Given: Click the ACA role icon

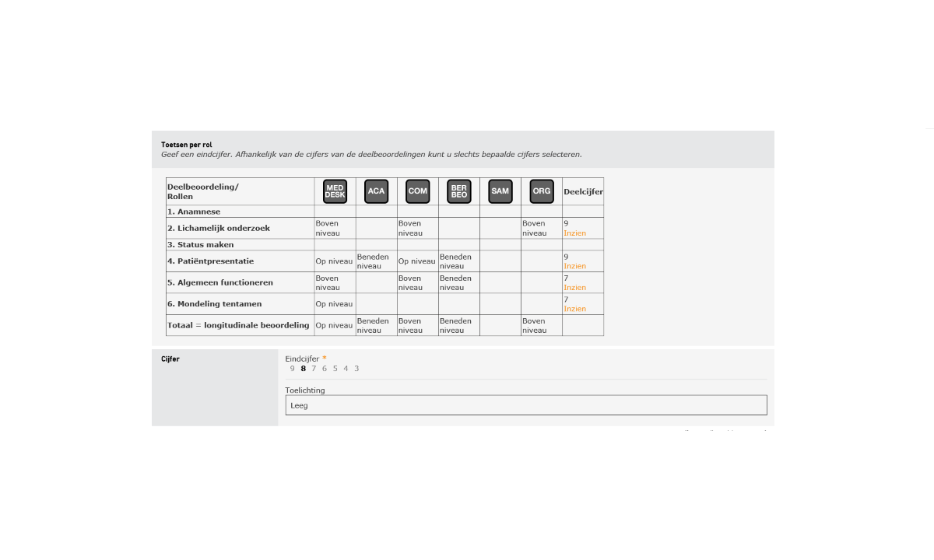Looking at the screenshot, I should point(376,191).
